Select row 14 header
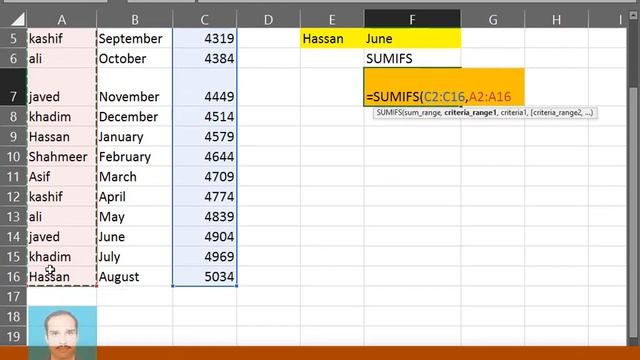The height and width of the screenshot is (360, 640). [x=13, y=237]
